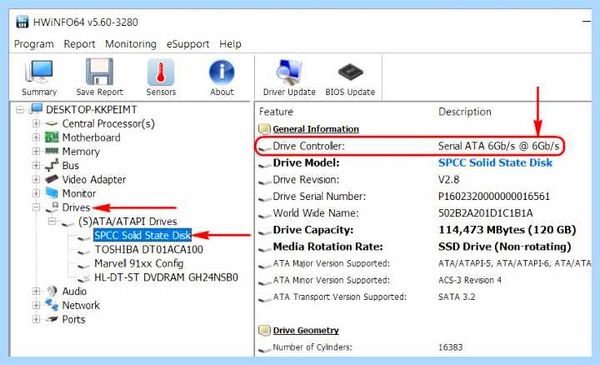Click ATA Major Version Supported label
This screenshot has width=600, height=365.
pyautogui.click(x=331, y=263)
